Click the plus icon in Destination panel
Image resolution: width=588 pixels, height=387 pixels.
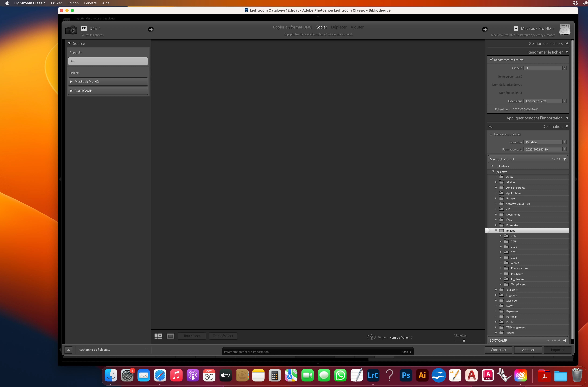[490, 127]
